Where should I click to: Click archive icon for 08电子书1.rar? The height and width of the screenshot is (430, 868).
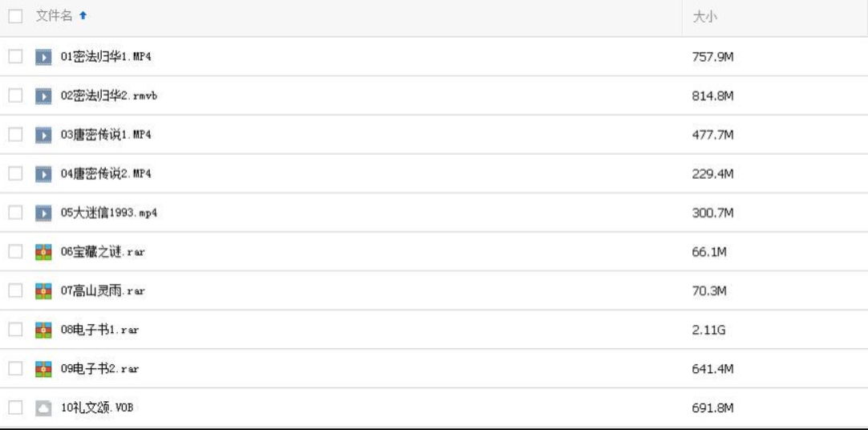42,330
